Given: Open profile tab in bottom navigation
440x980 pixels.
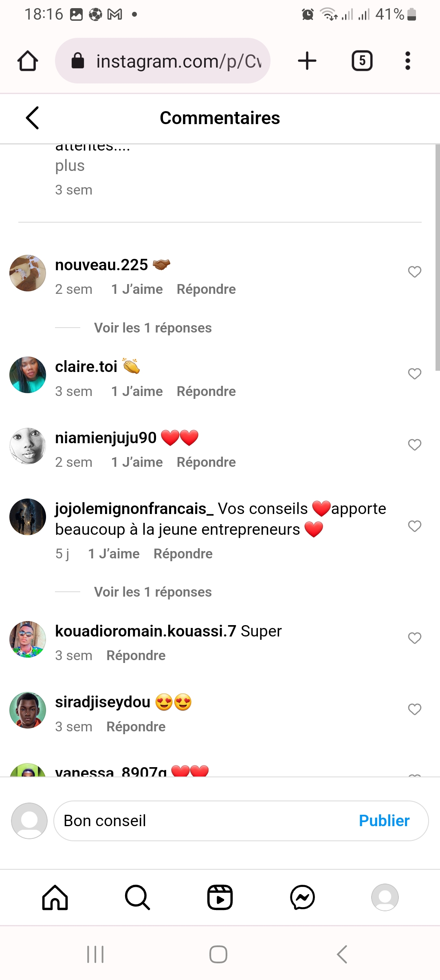Looking at the screenshot, I should tap(385, 897).
